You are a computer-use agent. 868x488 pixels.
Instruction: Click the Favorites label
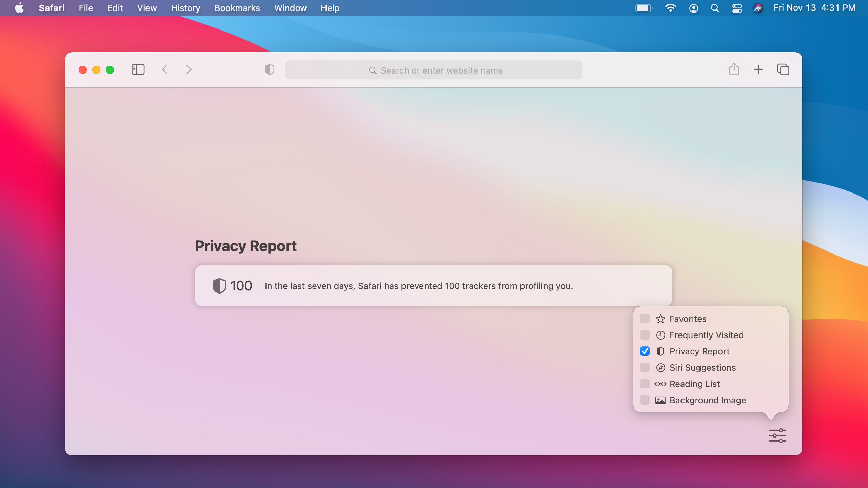coord(688,319)
